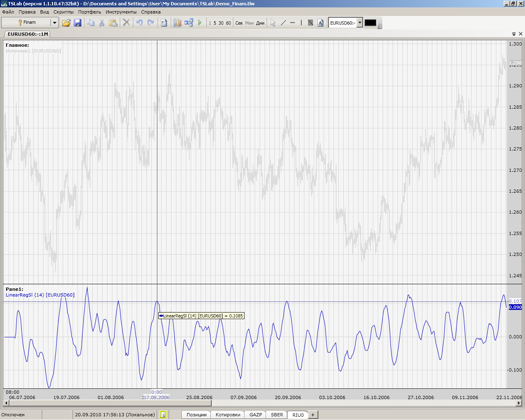Viewport: 525px width, 420px height.
Task: Set the interval unit to Сек
Action: click(239, 23)
